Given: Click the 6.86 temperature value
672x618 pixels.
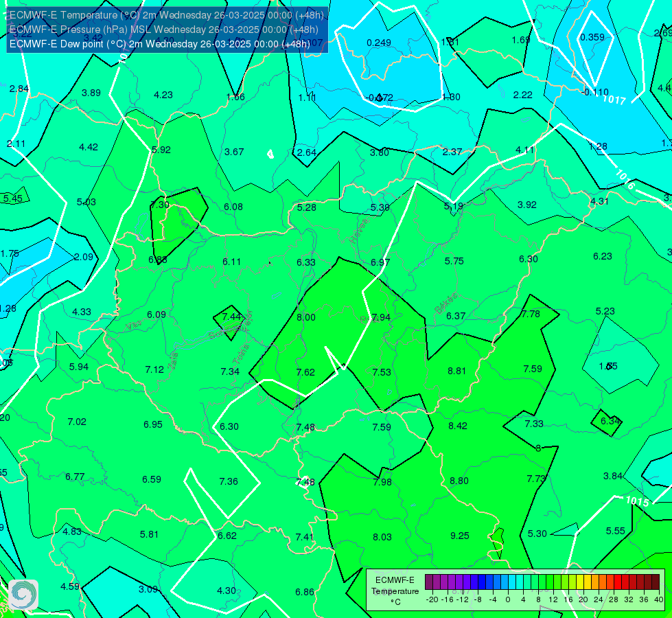Looking at the screenshot, I should click(305, 593).
